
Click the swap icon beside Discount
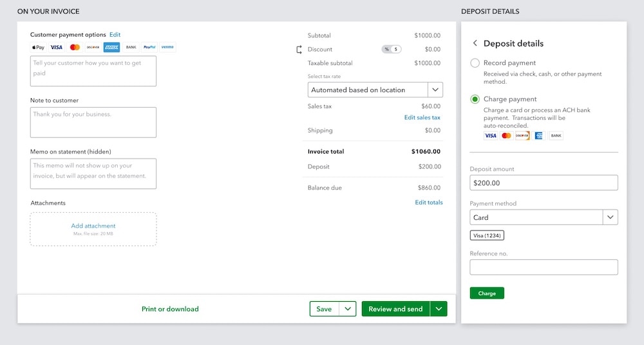click(x=299, y=50)
